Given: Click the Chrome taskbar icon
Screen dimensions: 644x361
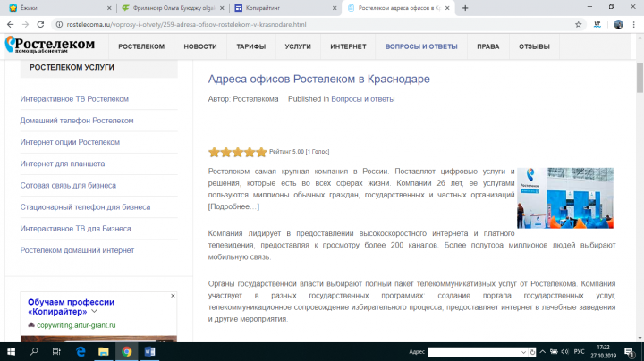Looking at the screenshot, I should 126,351.
